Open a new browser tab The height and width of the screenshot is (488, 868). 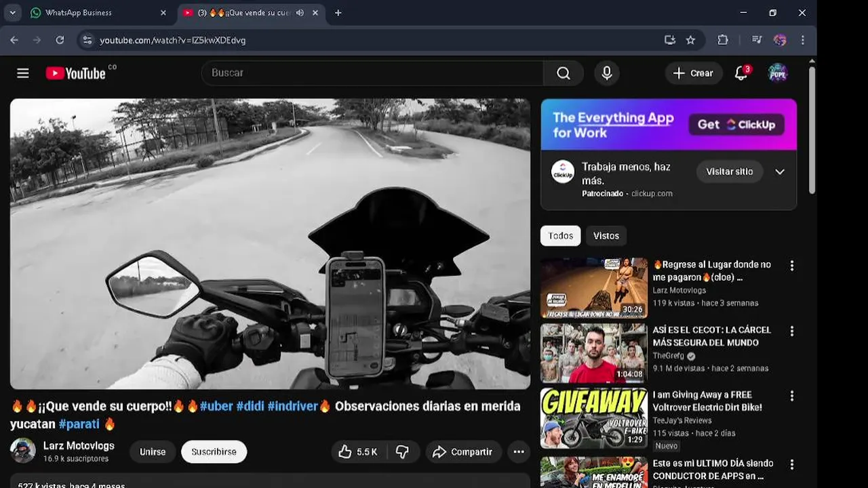338,13
